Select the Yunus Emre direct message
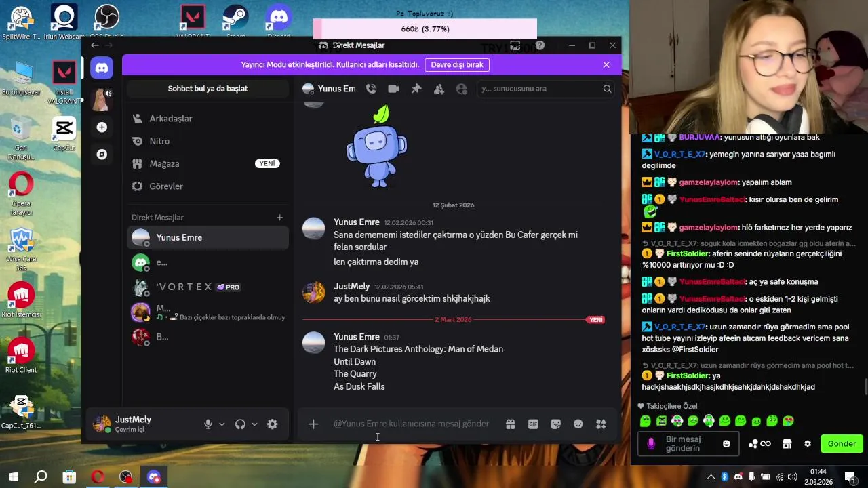The height and width of the screenshot is (488, 868). pos(208,237)
